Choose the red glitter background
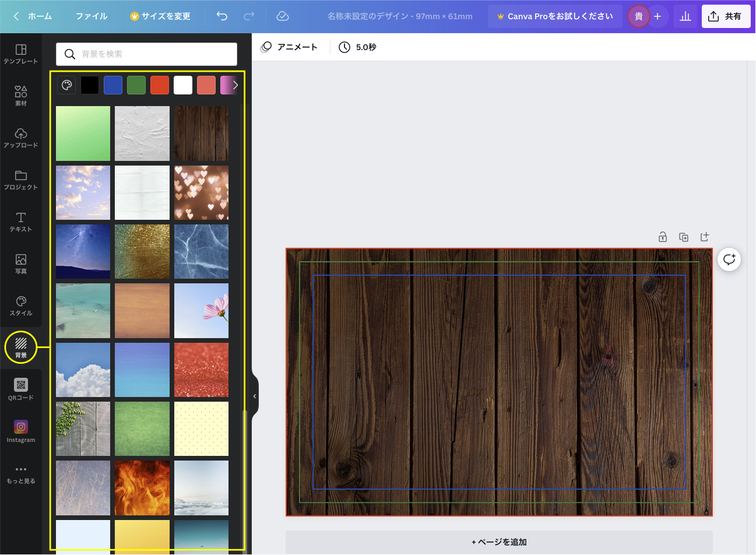Screen dimensions: 756x555 (x=201, y=370)
